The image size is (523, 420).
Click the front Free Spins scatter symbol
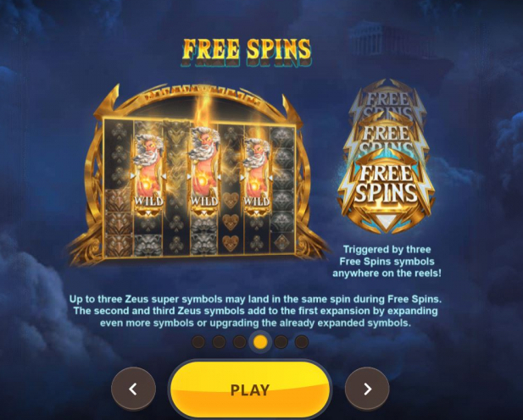[387, 193]
